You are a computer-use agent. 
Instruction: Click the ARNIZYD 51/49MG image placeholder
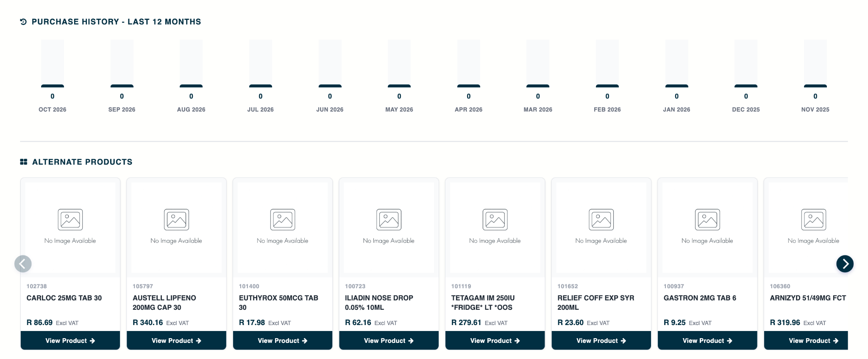point(809,227)
